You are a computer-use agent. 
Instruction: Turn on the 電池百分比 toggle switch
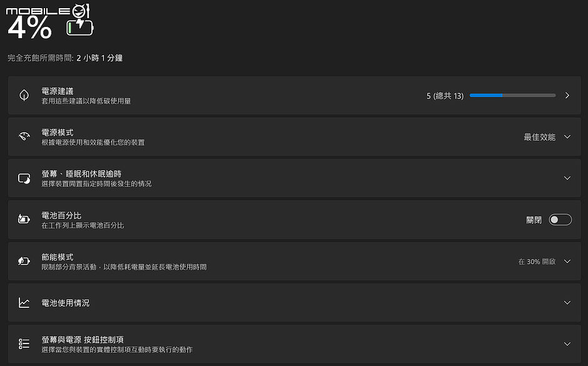(x=560, y=220)
